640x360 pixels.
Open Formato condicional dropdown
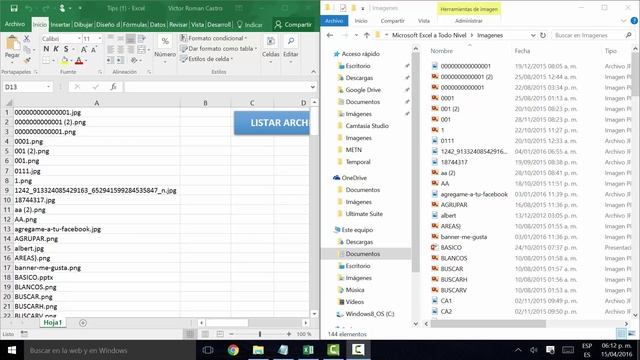(x=214, y=38)
